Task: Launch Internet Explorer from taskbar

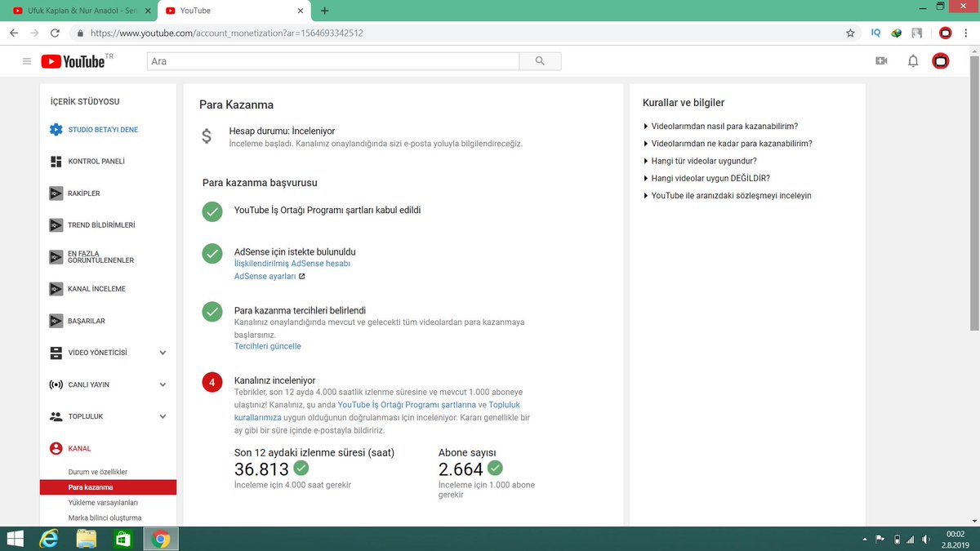Action: click(x=51, y=539)
